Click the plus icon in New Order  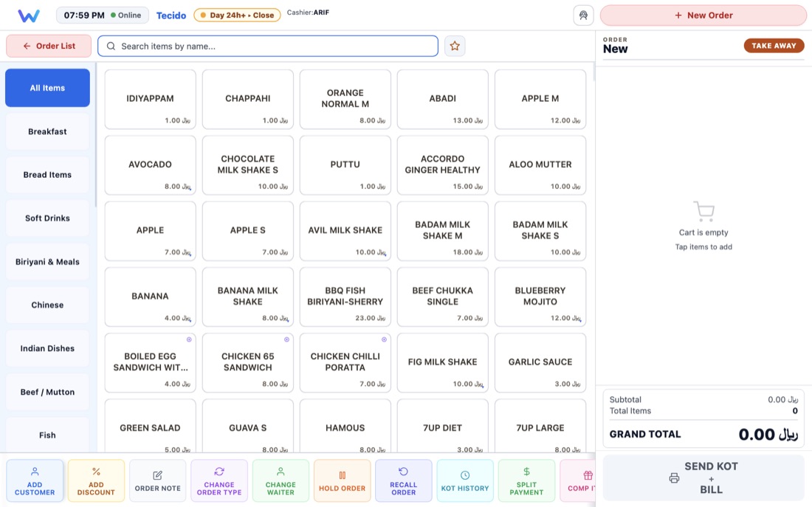(x=678, y=15)
